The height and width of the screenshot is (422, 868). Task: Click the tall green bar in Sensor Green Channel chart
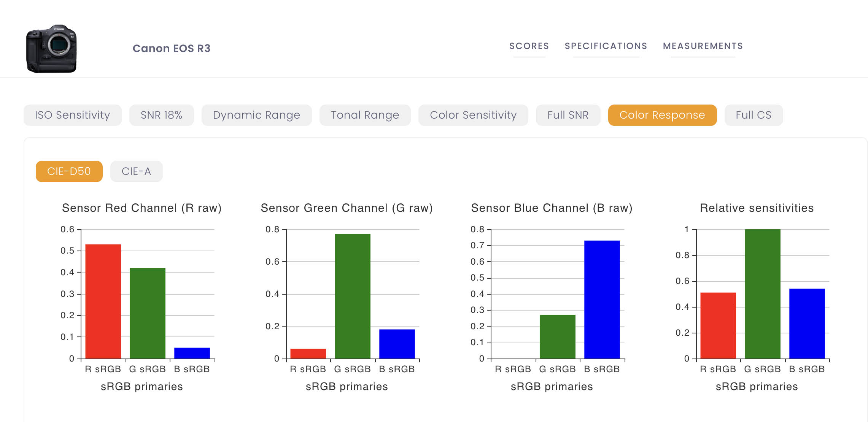point(353,297)
